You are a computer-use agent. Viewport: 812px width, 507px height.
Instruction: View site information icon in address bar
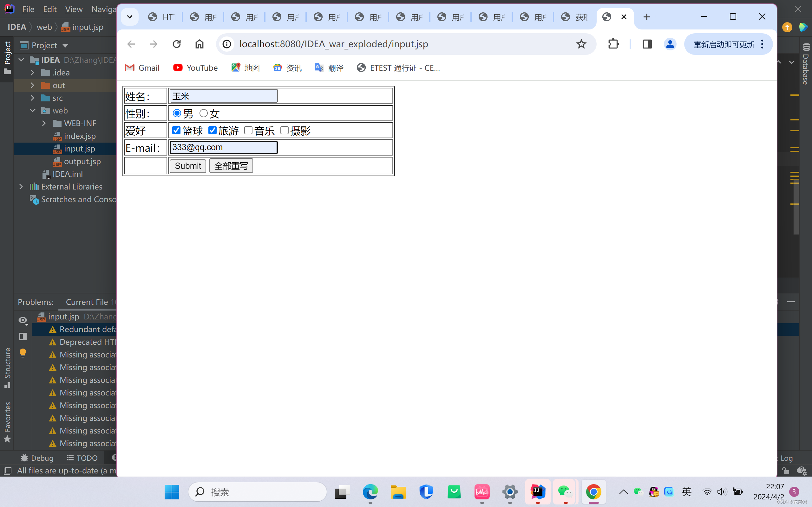227,44
